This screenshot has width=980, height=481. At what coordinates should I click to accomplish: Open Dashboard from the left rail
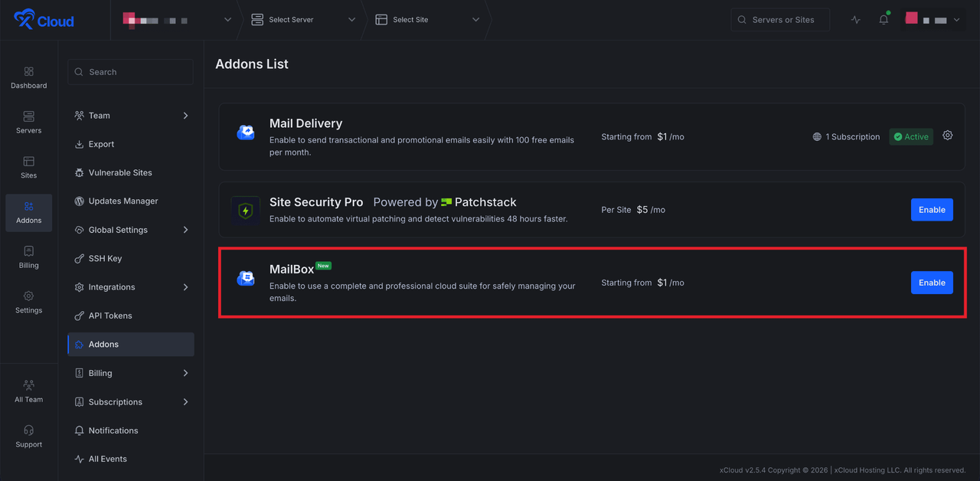pos(28,78)
